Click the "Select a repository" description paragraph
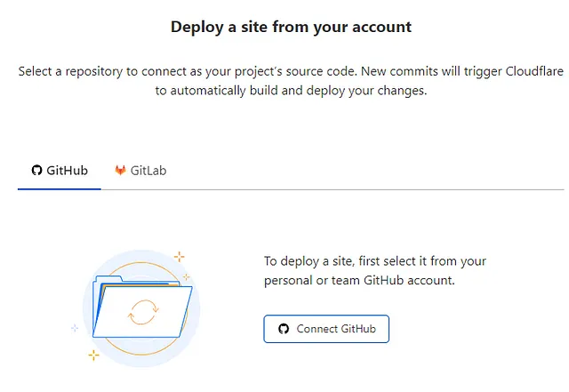The width and height of the screenshot is (569, 392). (291, 80)
